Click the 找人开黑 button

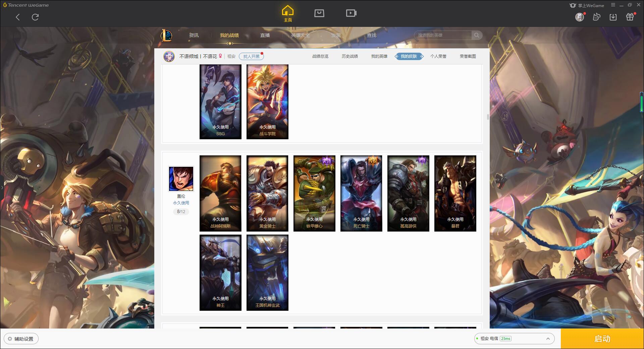point(251,56)
